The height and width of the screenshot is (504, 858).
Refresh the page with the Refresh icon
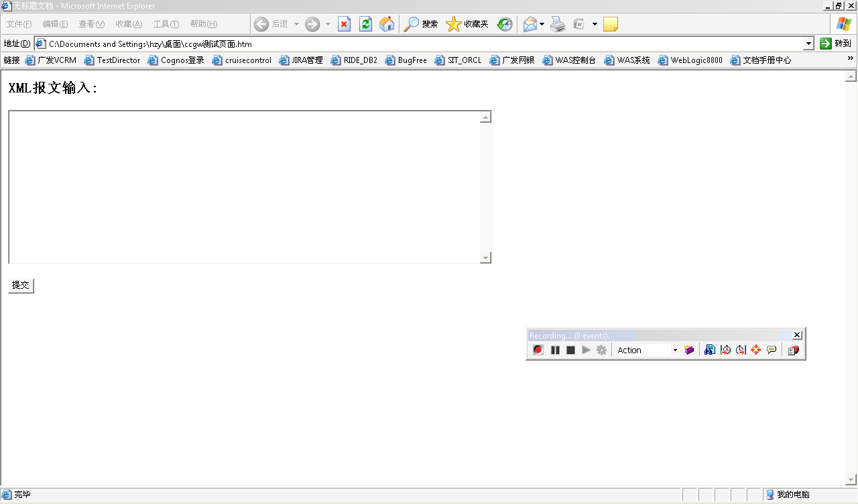pyautogui.click(x=365, y=25)
